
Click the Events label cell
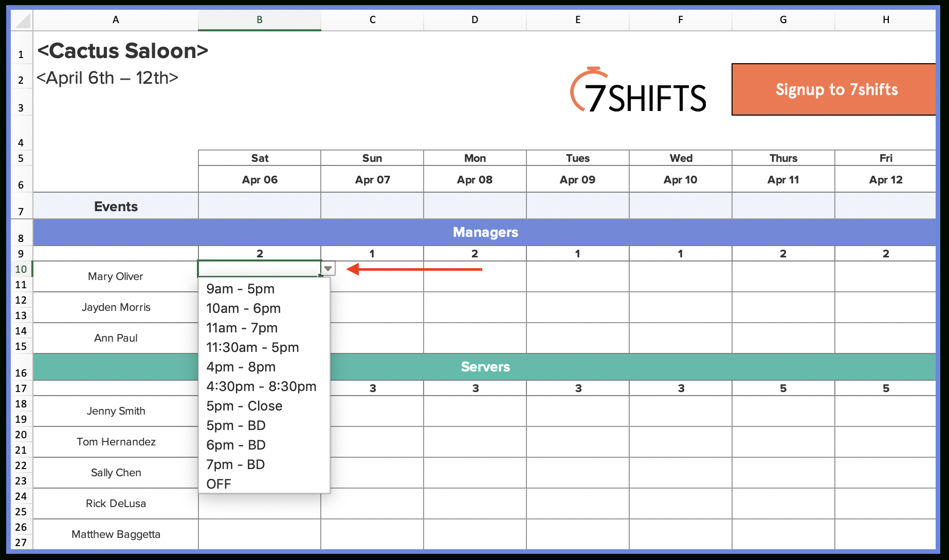116,206
